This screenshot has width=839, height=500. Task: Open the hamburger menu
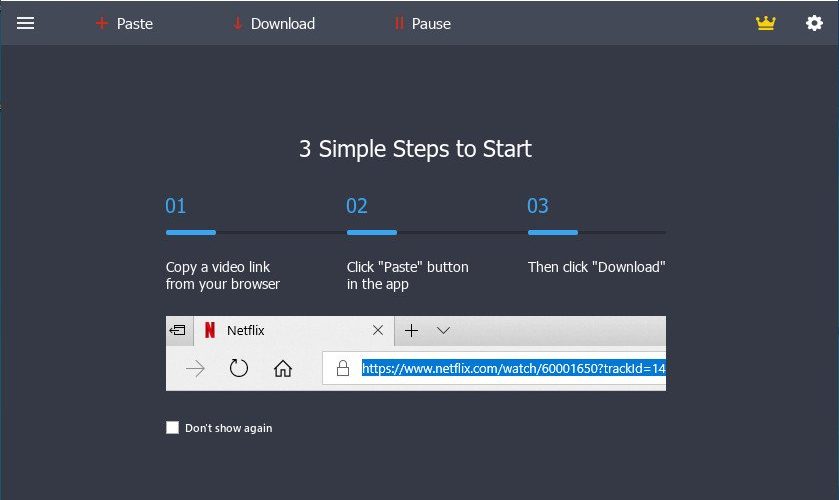25,23
